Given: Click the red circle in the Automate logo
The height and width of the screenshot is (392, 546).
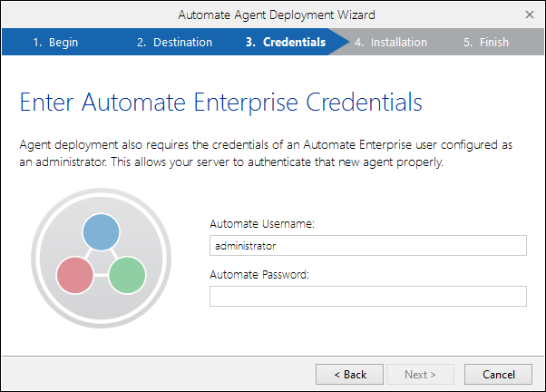Looking at the screenshot, I should point(74,274).
